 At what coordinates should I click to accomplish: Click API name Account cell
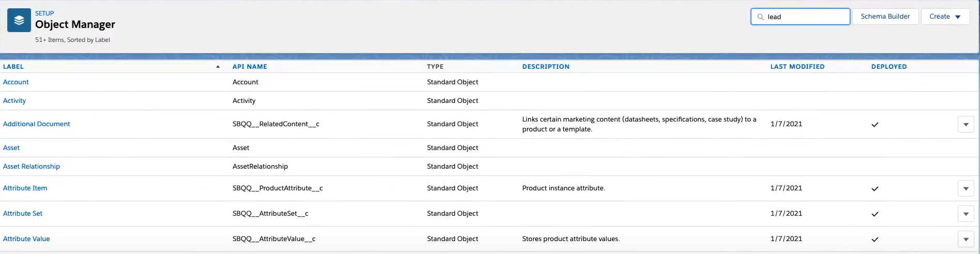[x=245, y=82]
